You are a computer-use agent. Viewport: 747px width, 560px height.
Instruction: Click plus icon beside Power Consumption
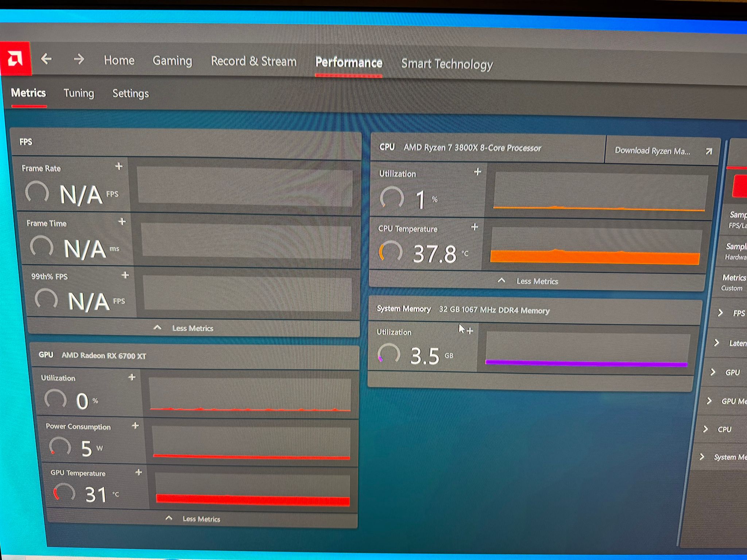tap(135, 425)
